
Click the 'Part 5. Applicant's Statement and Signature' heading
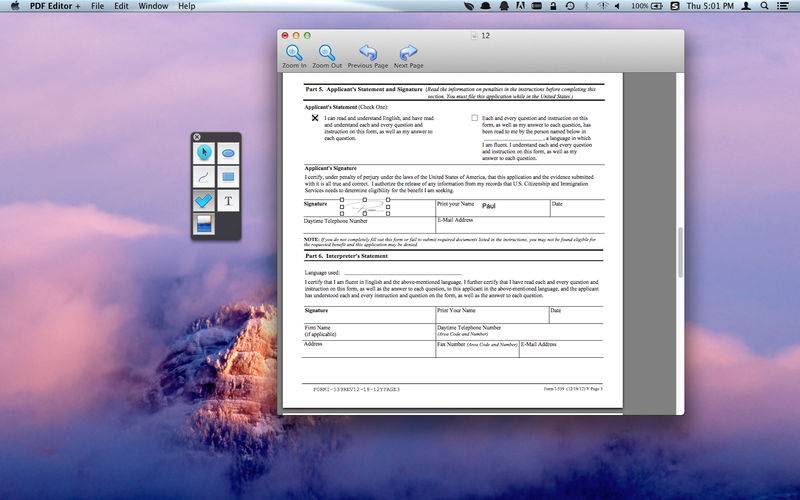364,89
